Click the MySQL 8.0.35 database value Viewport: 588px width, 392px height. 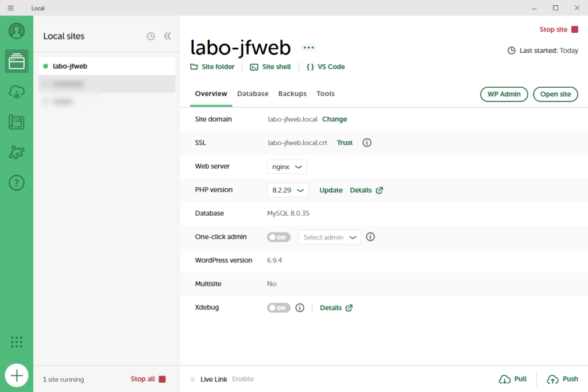click(x=288, y=214)
